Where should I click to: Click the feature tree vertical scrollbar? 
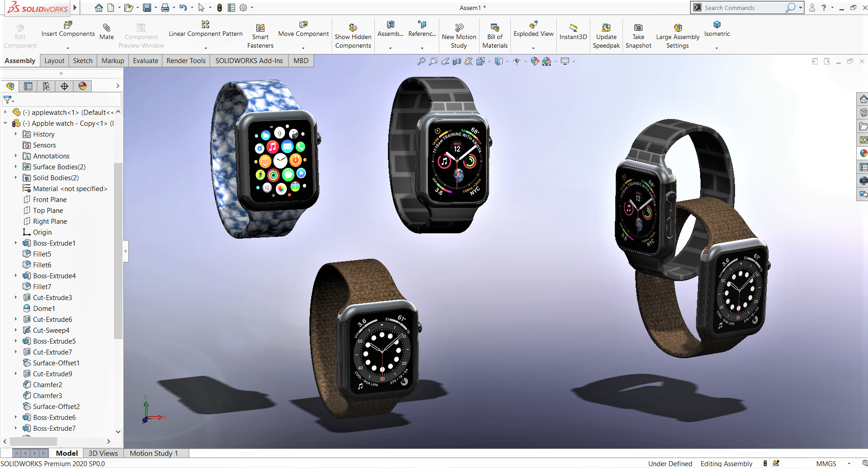(118, 250)
